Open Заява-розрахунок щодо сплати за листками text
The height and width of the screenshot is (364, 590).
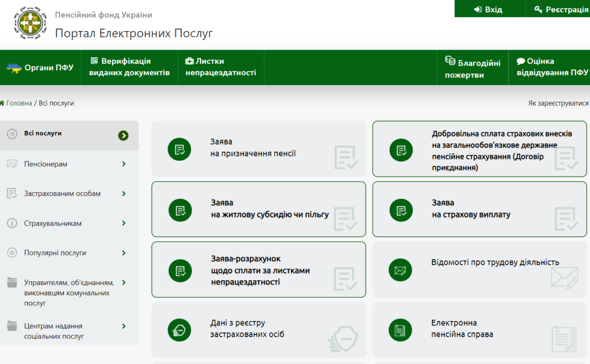tap(260, 270)
